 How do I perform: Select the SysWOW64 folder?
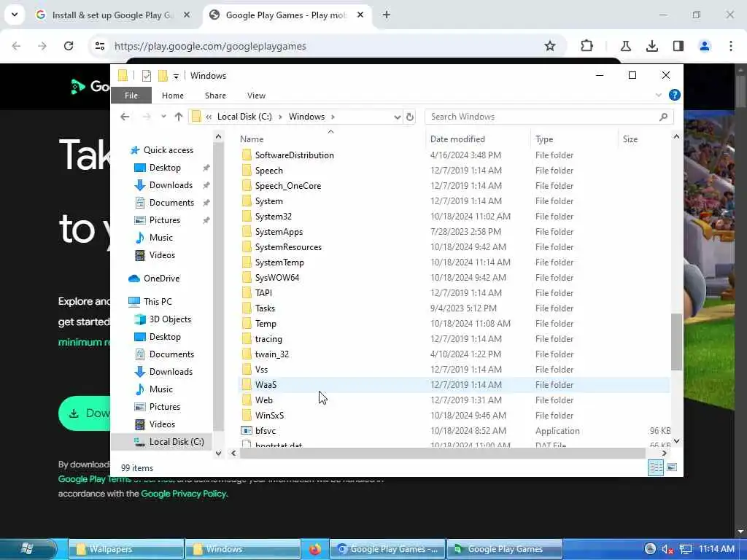276,278
